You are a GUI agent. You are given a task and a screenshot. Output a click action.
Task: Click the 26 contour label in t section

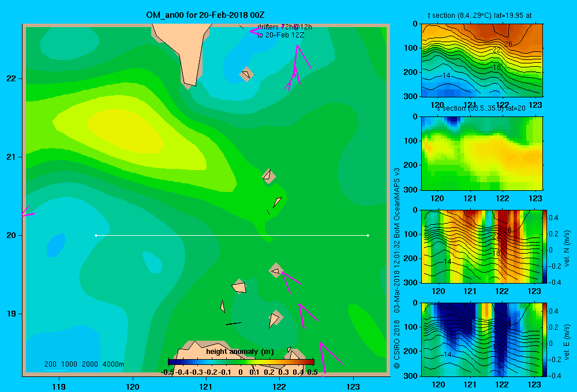508,44
